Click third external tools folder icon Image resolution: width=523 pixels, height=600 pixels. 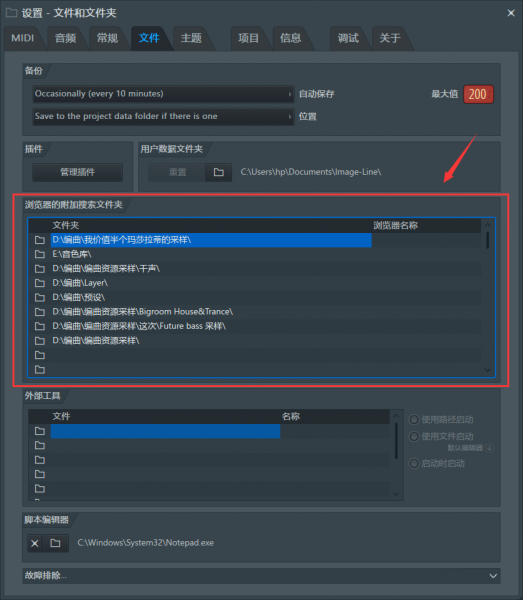[x=40, y=460]
